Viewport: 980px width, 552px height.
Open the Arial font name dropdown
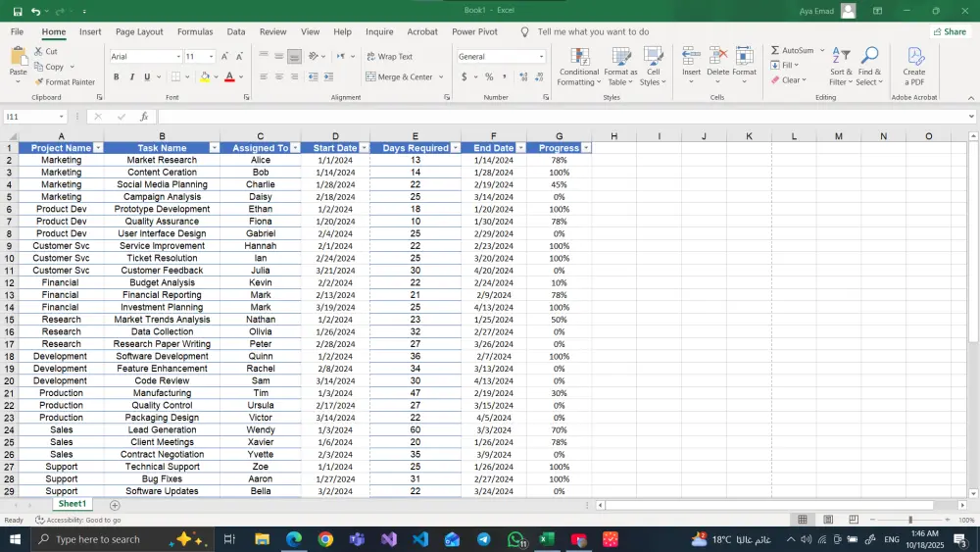[x=178, y=57]
